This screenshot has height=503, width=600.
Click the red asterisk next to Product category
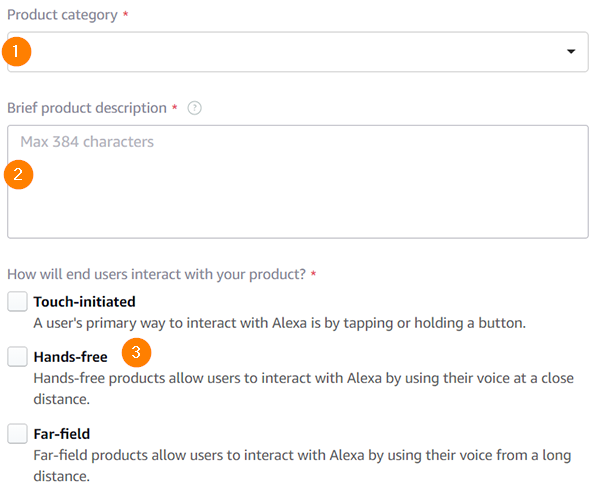point(125,14)
